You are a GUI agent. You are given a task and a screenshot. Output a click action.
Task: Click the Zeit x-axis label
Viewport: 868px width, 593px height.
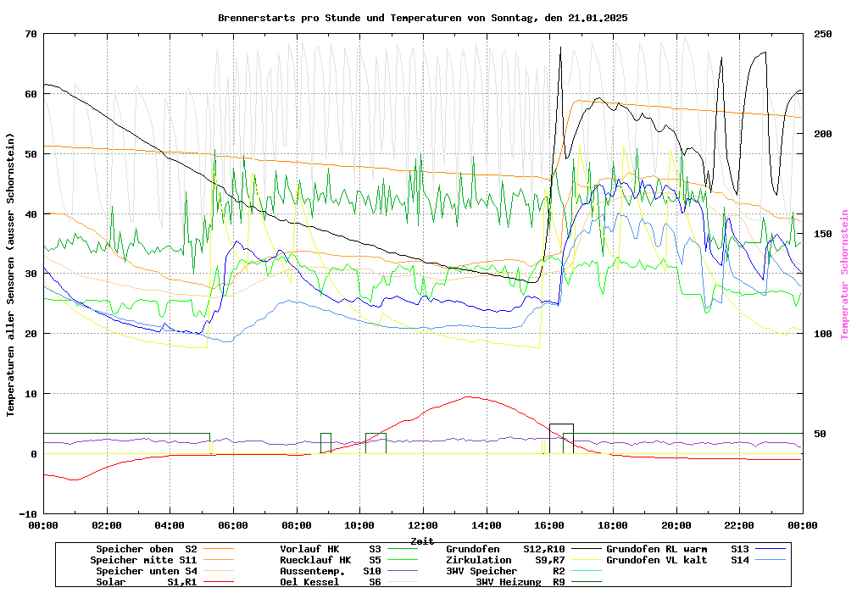pos(422,540)
